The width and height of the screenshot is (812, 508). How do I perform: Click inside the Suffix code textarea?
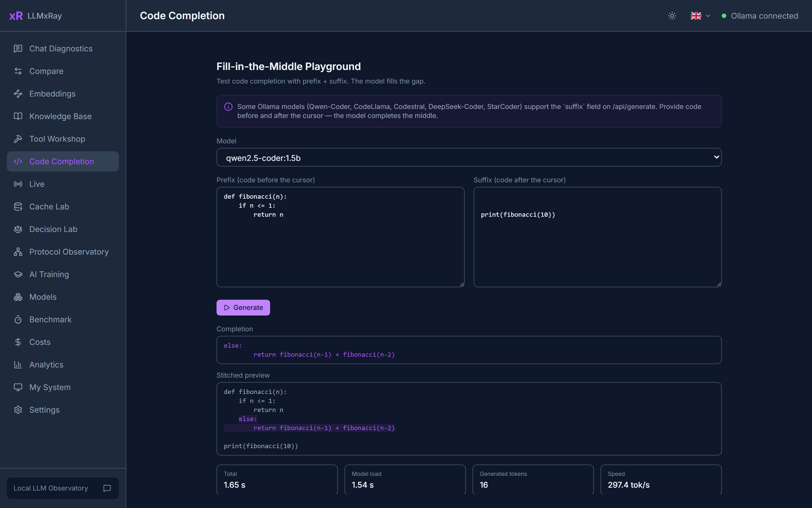coord(598,237)
